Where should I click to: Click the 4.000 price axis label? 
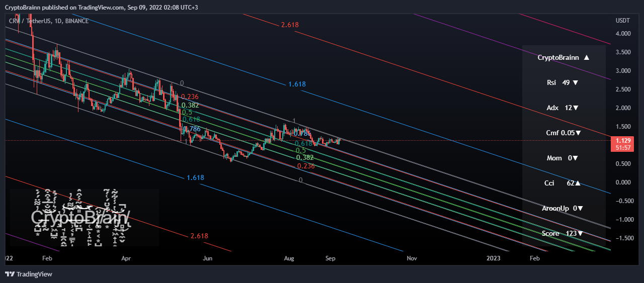623,34
